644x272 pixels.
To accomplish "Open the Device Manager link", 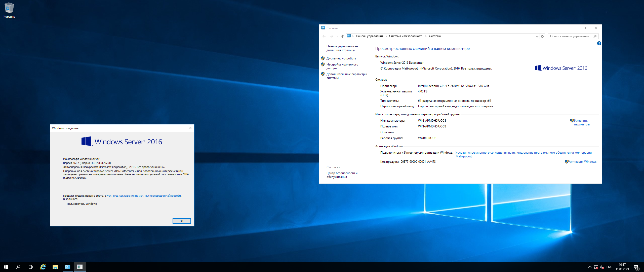I will (341, 58).
